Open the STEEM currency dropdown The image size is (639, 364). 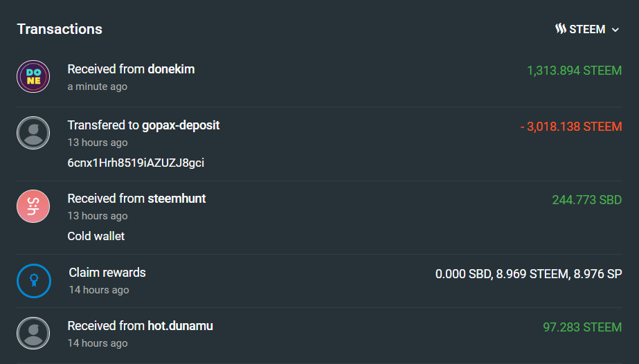point(586,29)
